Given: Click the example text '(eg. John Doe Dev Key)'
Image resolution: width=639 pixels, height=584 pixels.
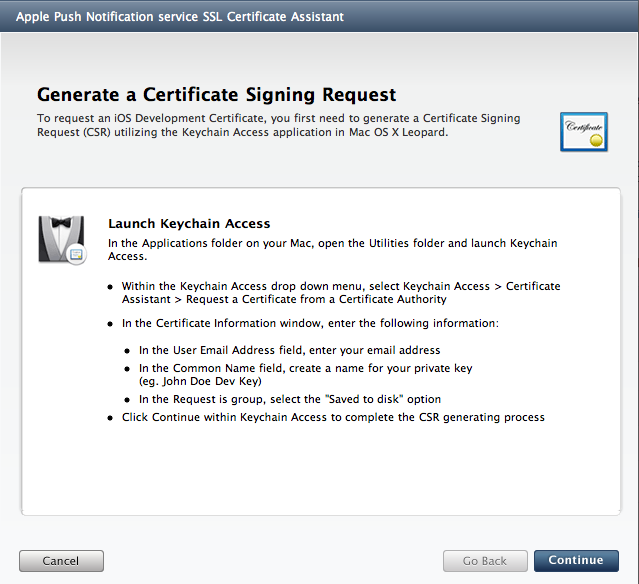Looking at the screenshot, I should [x=200, y=381].
